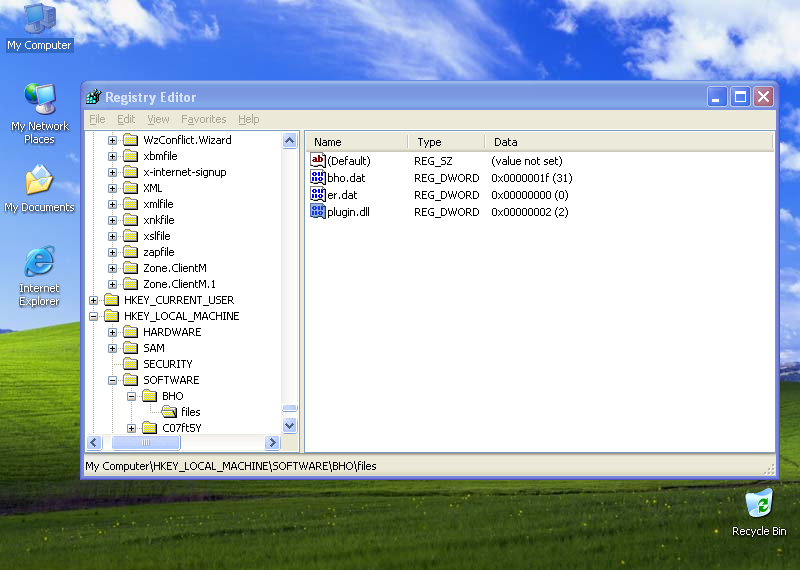Click the WzConflict.Wizard folder icon
Image resolution: width=800 pixels, height=570 pixels.
[131, 140]
